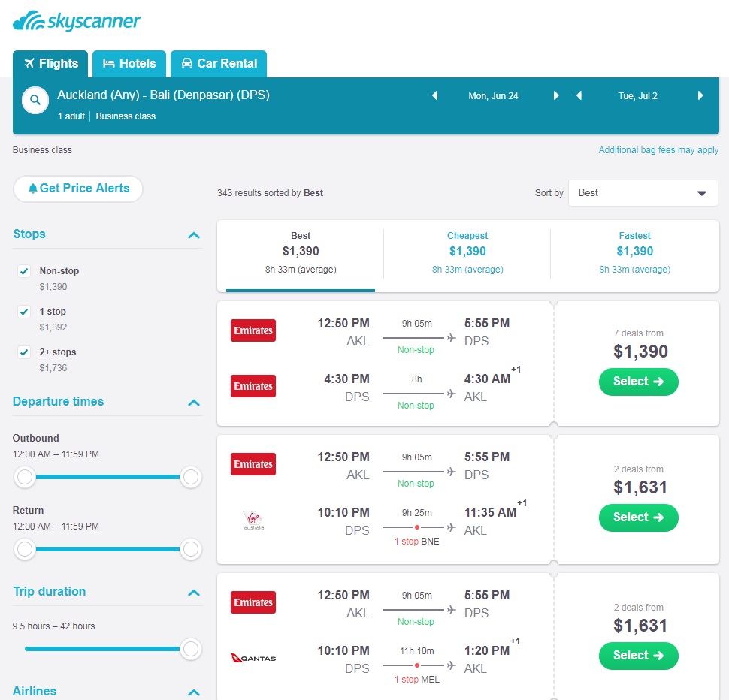Open the search magnifier icon
The image size is (729, 700).
tap(35, 100)
